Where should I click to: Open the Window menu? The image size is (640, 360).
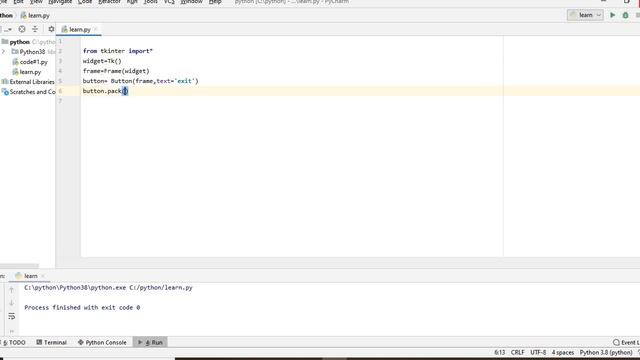pos(191,2)
